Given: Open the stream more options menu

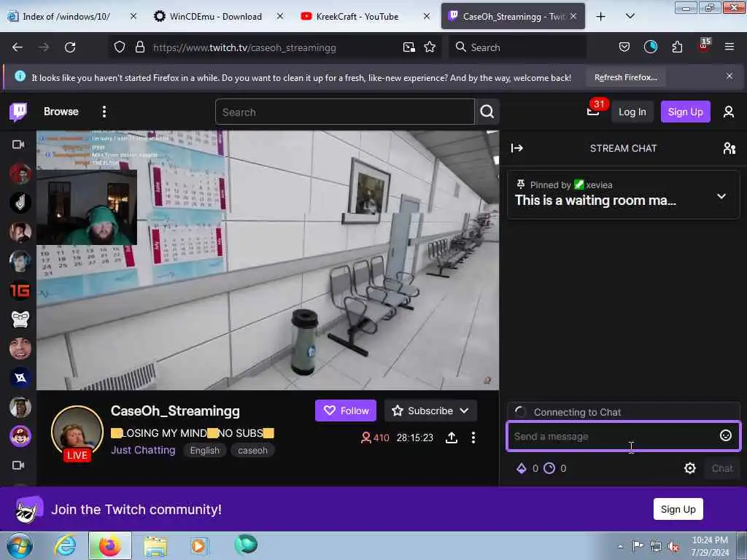Looking at the screenshot, I should 473,437.
